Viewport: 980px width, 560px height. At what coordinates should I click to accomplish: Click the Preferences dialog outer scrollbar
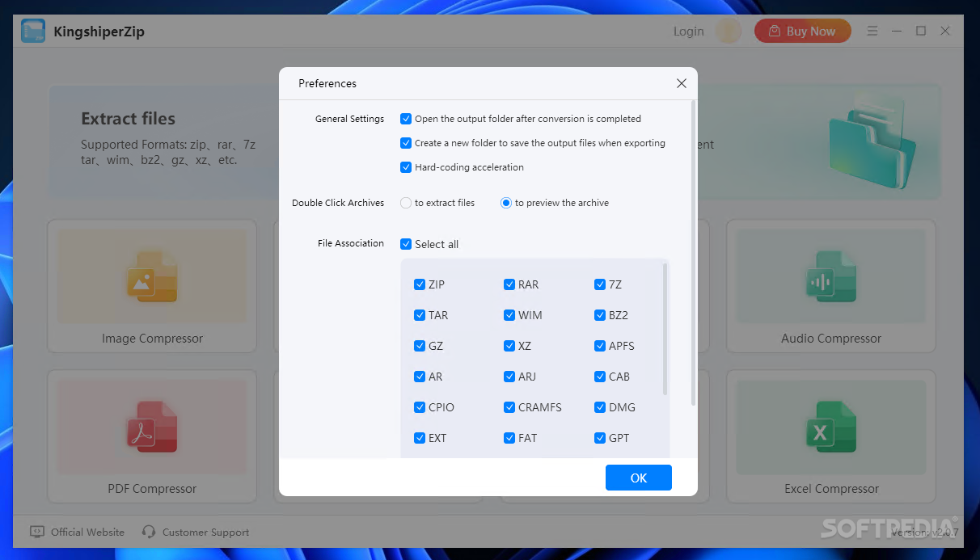(693, 252)
